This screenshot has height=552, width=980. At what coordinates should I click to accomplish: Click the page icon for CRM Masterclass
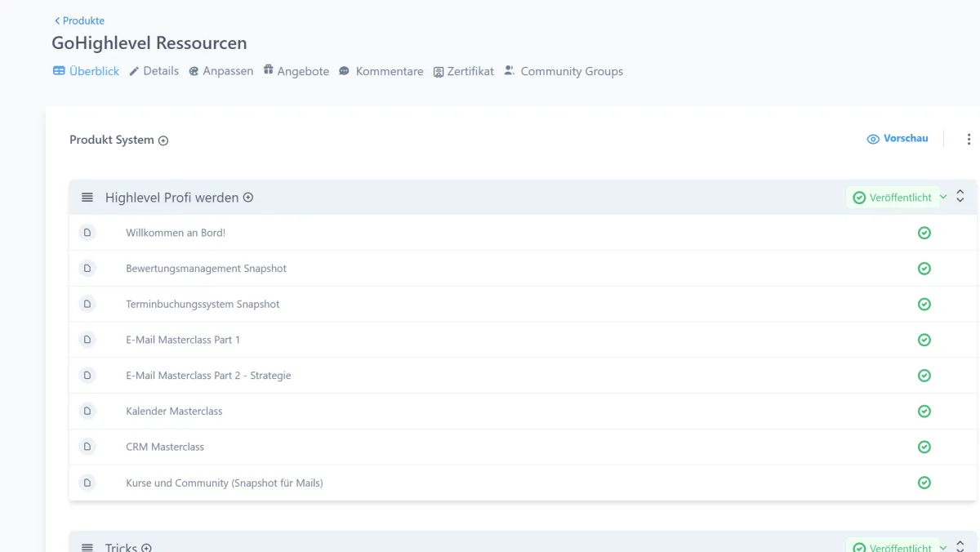[x=87, y=447]
